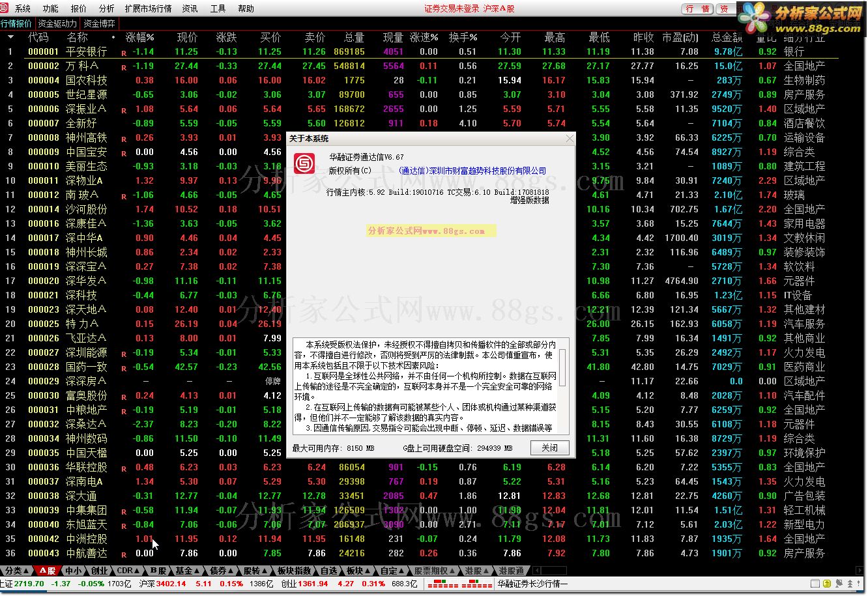Viewport: 868px width, 596px height.
Task: Click the 上证 2719.70 index in the status bar
Action: click(22, 584)
